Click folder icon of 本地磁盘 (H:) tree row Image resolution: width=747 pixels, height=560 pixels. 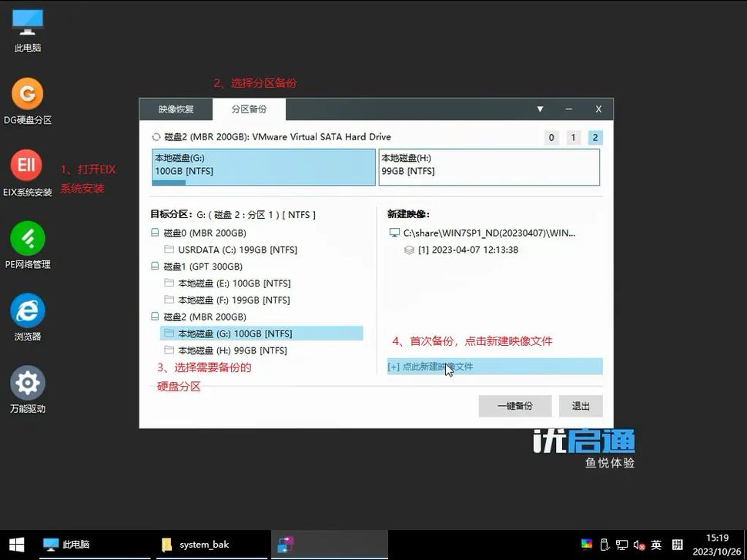(169, 350)
